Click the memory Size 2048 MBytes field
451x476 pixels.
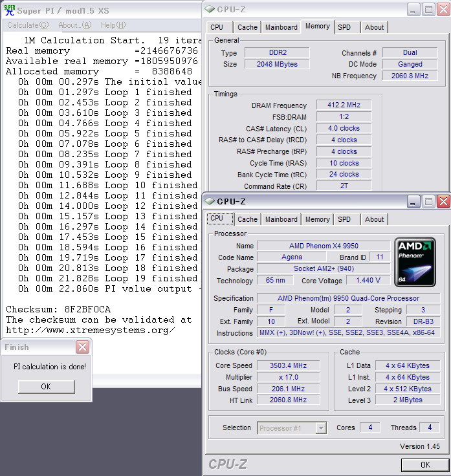(278, 64)
